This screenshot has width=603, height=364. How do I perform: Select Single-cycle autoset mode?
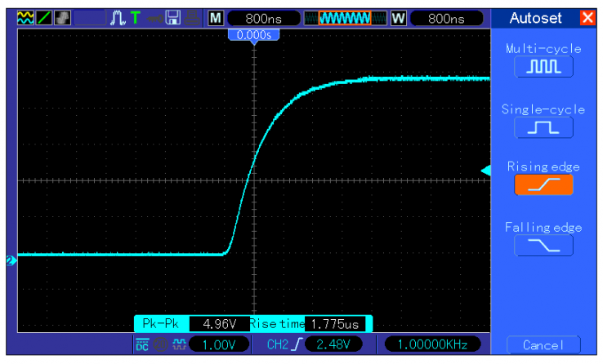click(543, 127)
